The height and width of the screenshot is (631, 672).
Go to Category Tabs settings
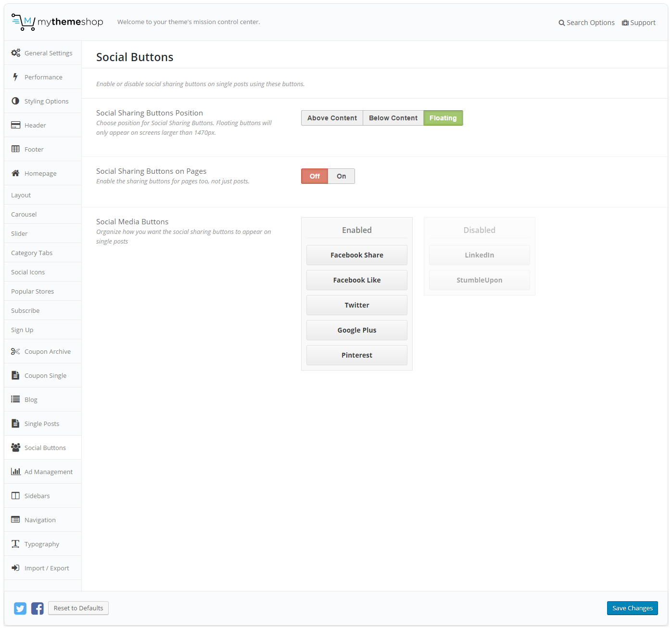coord(32,253)
